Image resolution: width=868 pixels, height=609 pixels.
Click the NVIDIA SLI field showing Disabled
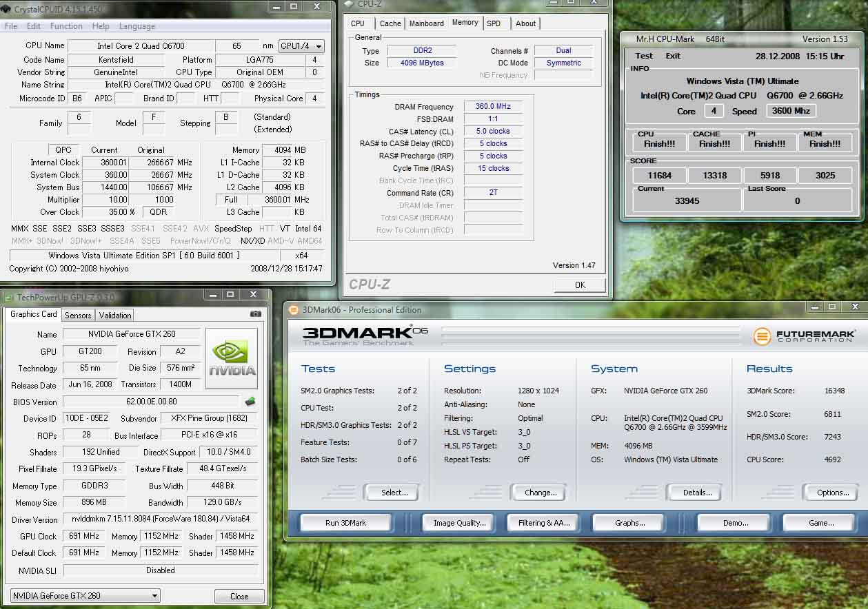click(x=161, y=570)
